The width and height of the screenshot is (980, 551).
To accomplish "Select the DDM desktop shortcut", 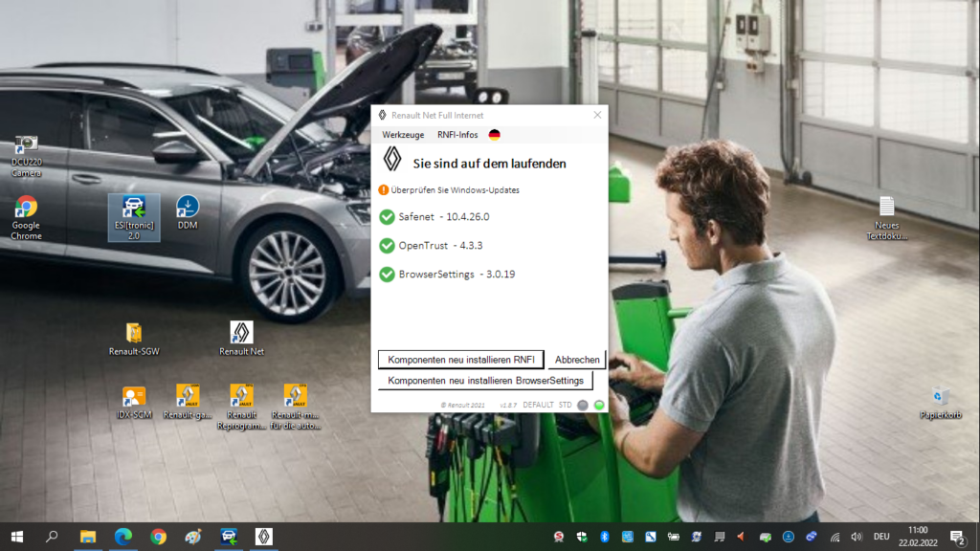I will point(188,212).
